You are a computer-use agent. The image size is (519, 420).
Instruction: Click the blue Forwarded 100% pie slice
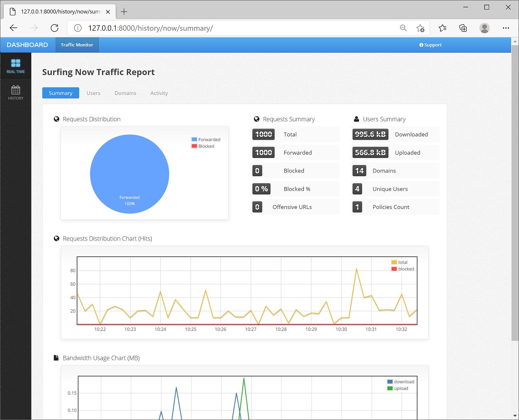[129, 174]
